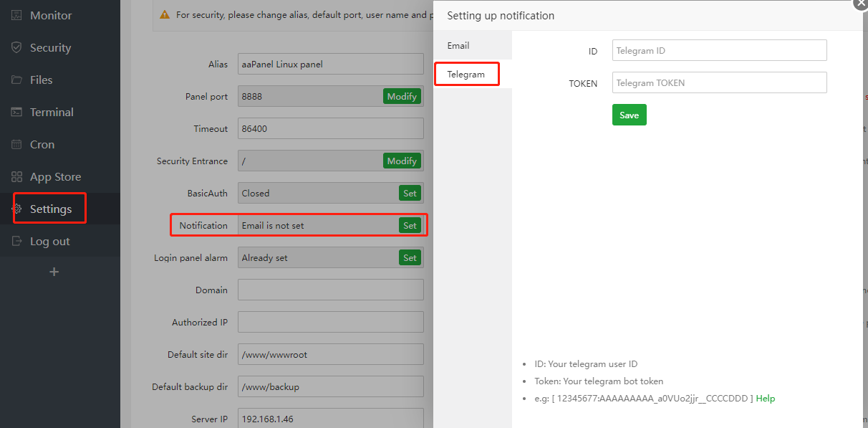Click the plus icon below Log out

tap(54, 272)
